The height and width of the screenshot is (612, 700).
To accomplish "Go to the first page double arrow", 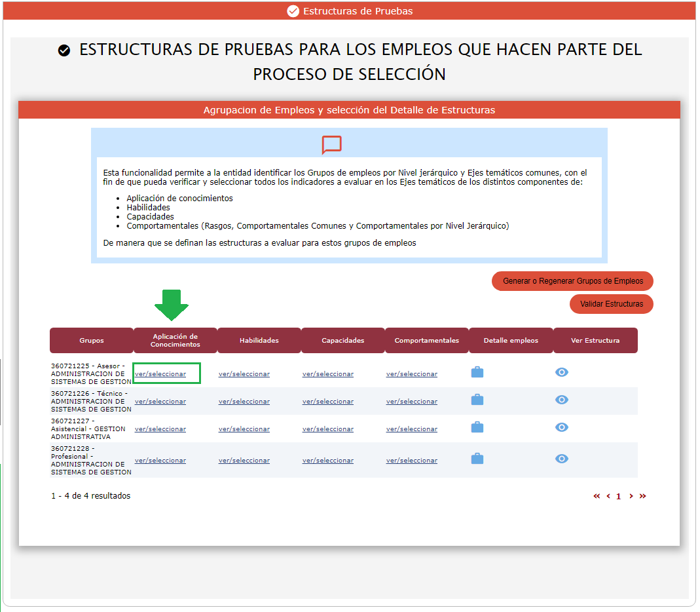I will (x=597, y=496).
